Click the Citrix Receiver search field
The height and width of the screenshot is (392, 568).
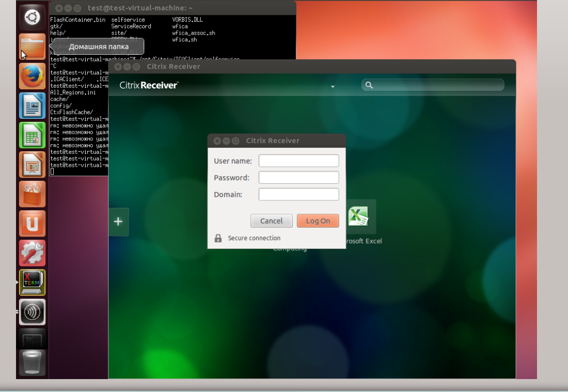[433, 85]
